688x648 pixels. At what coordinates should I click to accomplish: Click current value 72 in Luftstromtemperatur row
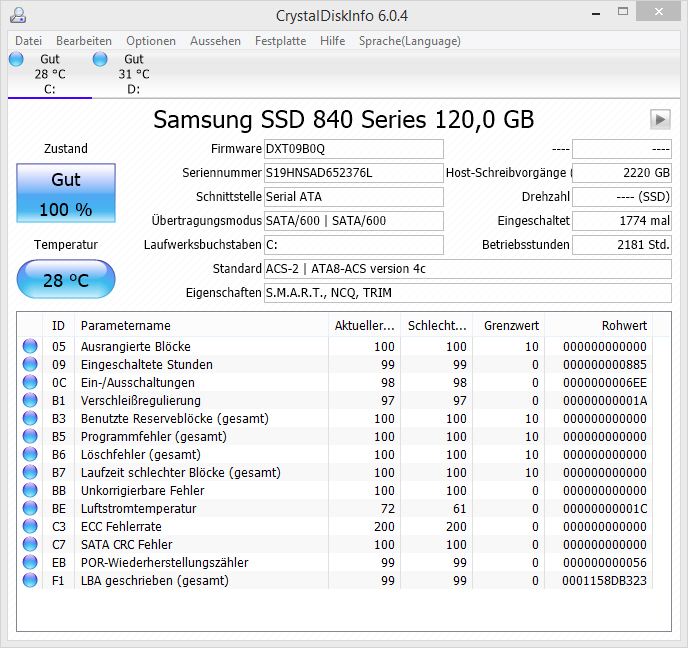pyautogui.click(x=388, y=508)
